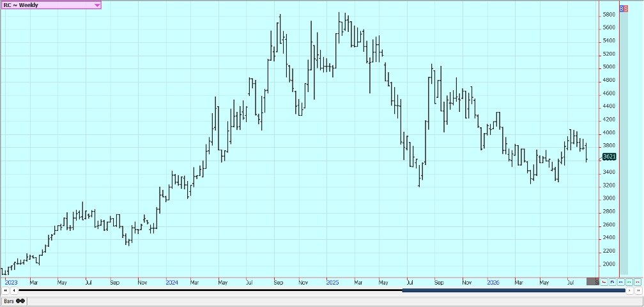The image size is (644, 307).
Task: Click the 3000 price axis label
Action: (608, 198)
